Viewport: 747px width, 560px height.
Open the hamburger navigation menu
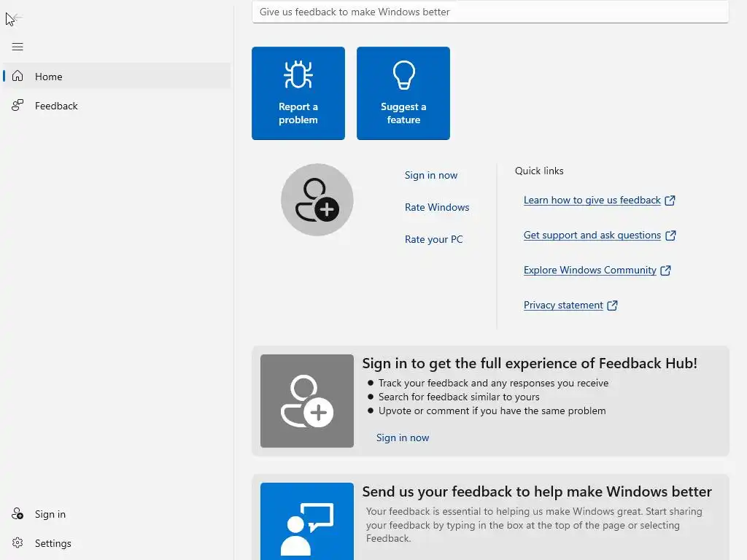(18, 47)
